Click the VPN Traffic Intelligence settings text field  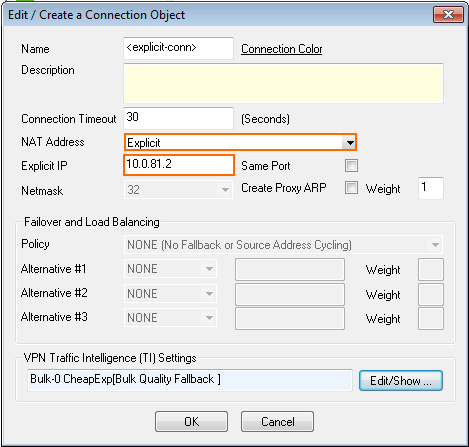tap(190, 380)
